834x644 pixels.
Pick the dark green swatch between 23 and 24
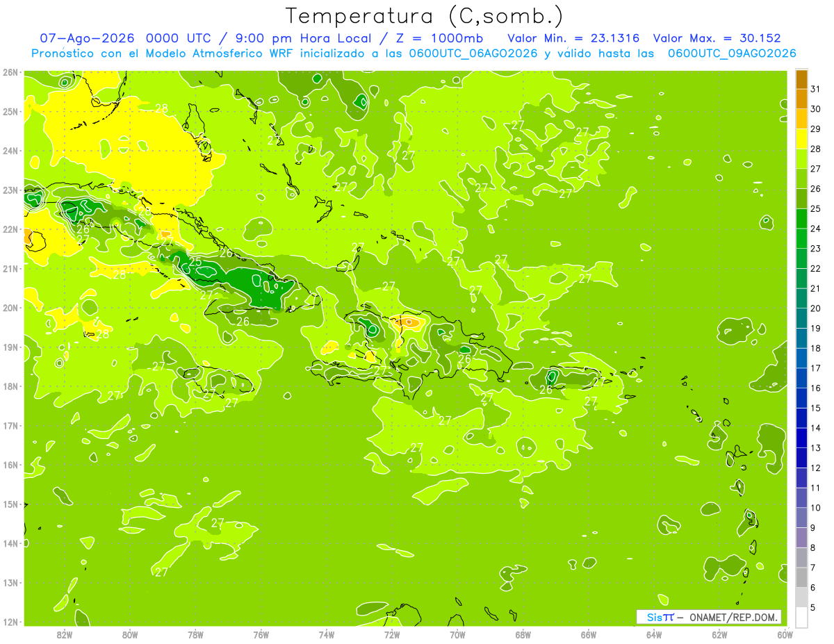point(801,238)
